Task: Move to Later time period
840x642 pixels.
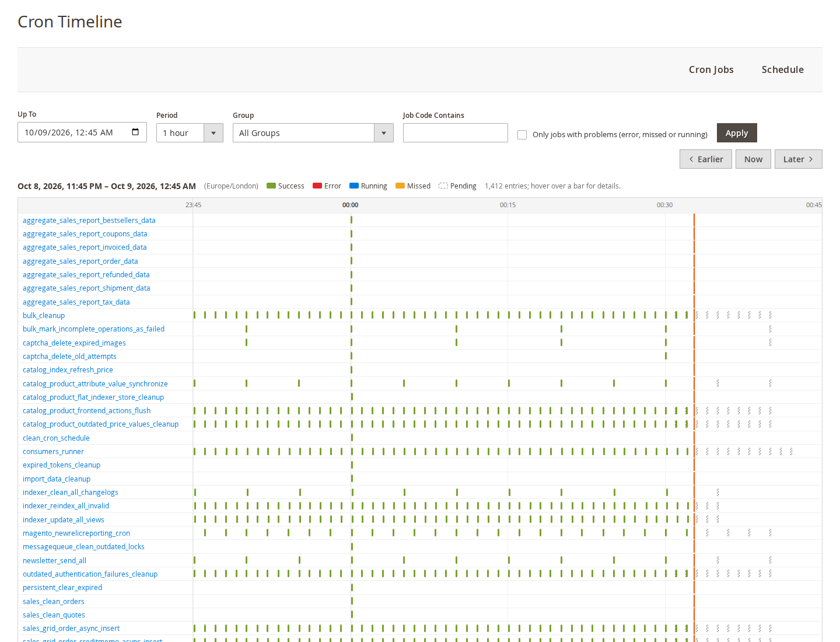Action: pos(798,159)
